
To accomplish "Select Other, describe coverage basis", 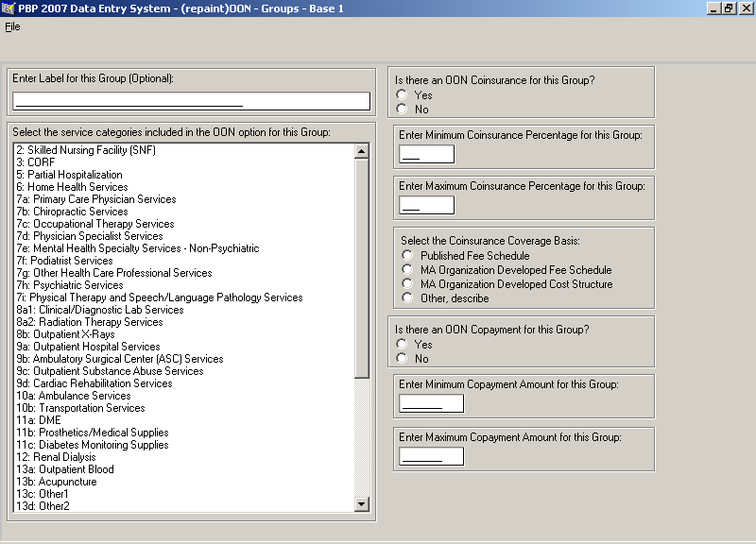I will click(x=407, y=298).
